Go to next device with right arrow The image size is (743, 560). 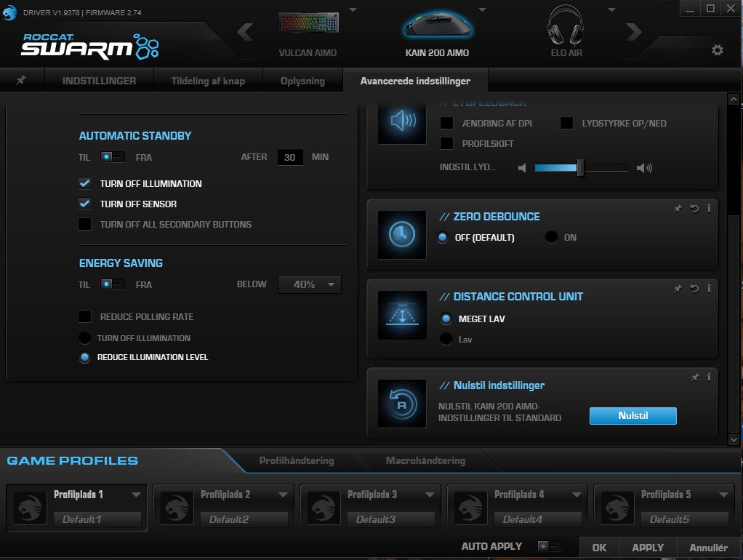tap(634, 32)
